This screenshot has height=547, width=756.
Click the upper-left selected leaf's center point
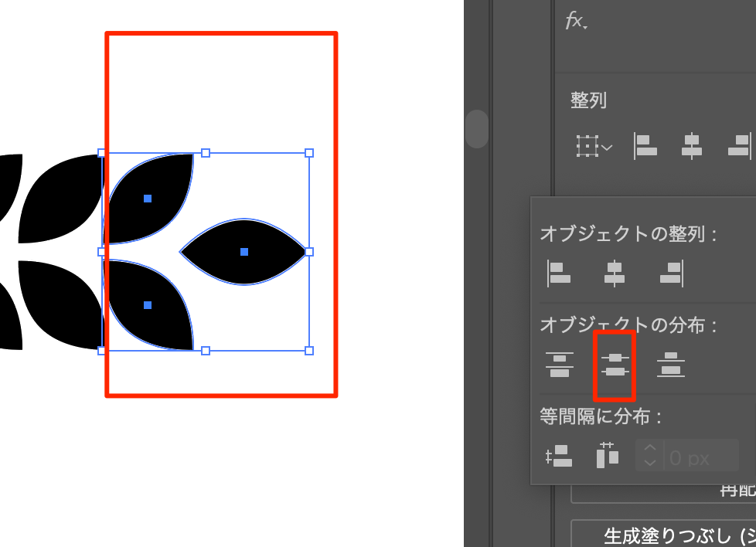point(148,199)
